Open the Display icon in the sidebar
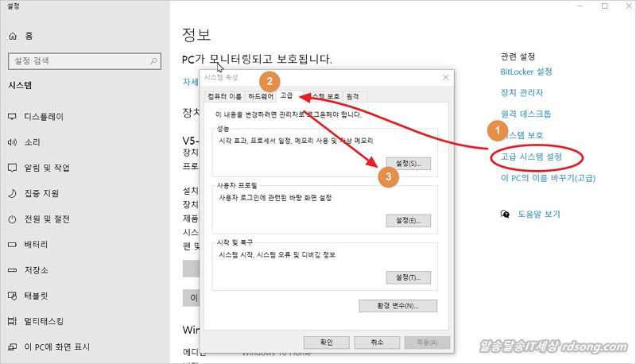The width and height of the screenshot is (636, 364). (13, 117)
